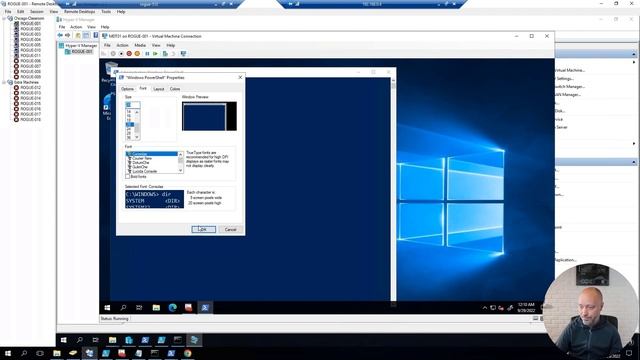Switch to the Layout tab
Screen dimensions: 640x360
click(159, 89)
